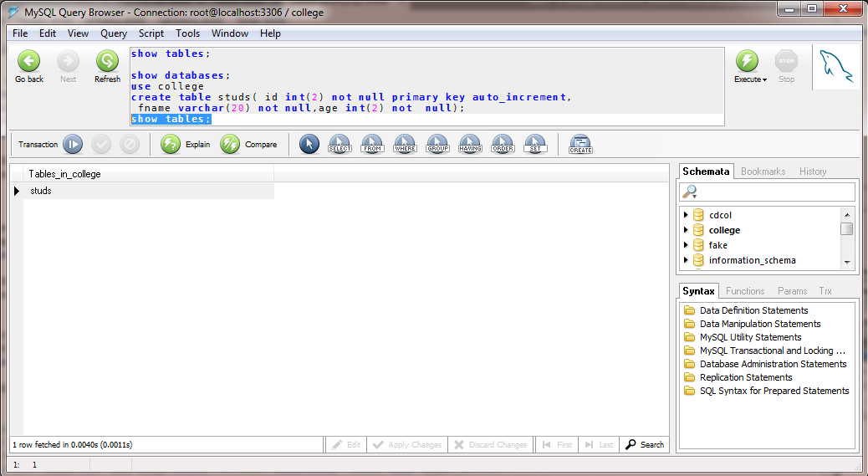Switch to the History tab
Image resolution: width=868 pixels, height=476 pixels.
click(813, 171)
